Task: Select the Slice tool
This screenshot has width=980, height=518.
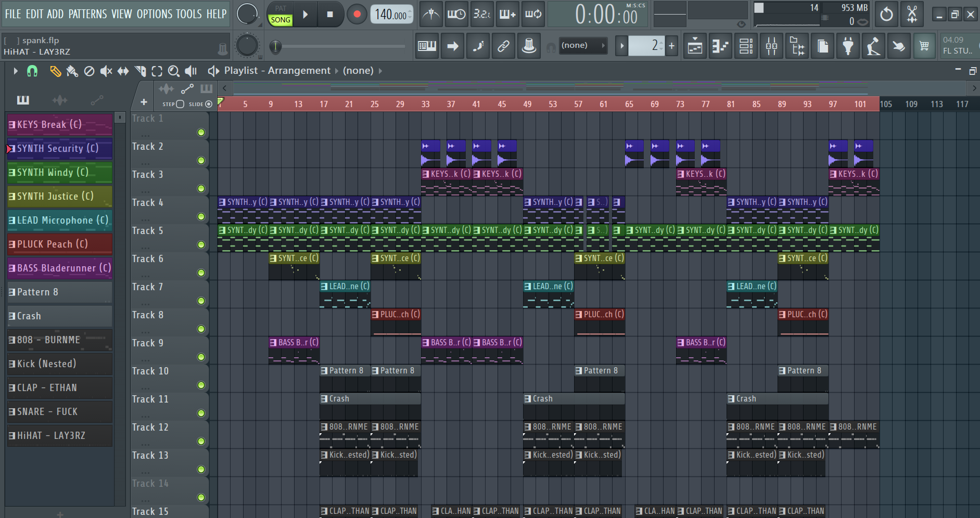Action: coord(140,71)
